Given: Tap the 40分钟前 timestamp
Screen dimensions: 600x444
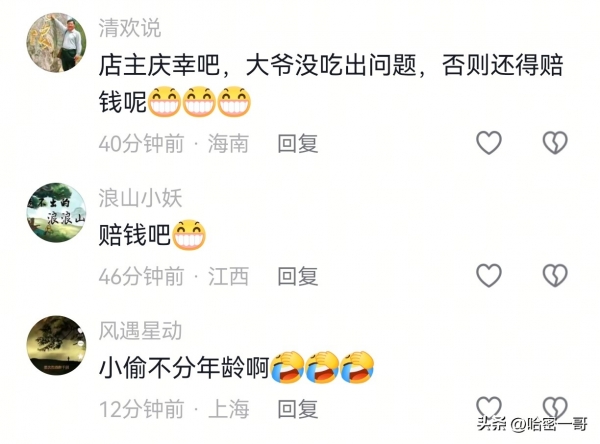Looking at the screenshot, I should pyautogui.click(x=141, y=144).
